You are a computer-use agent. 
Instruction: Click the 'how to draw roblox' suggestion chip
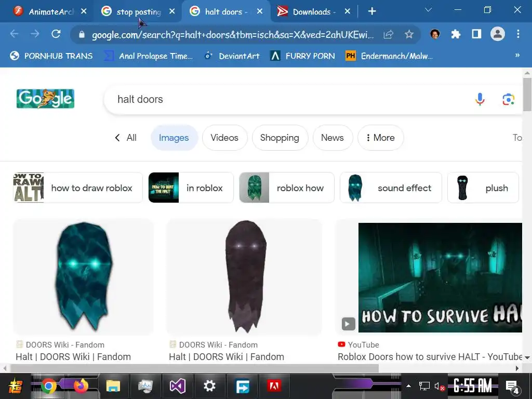[78, 188]
